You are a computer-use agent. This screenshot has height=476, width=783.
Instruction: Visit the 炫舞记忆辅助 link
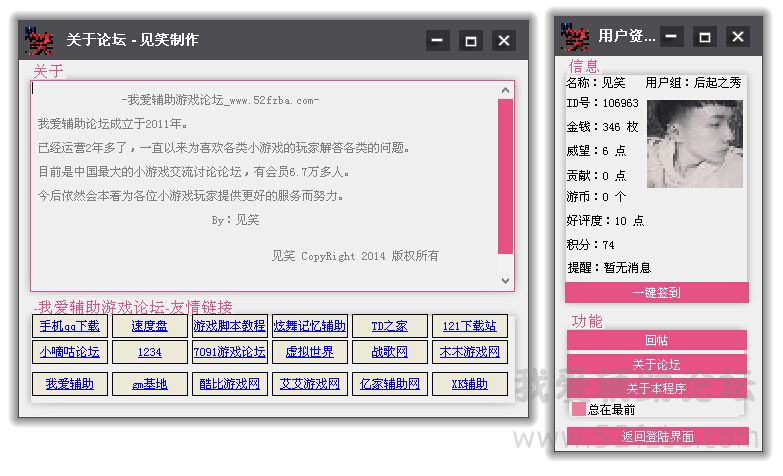coord(310,326)
